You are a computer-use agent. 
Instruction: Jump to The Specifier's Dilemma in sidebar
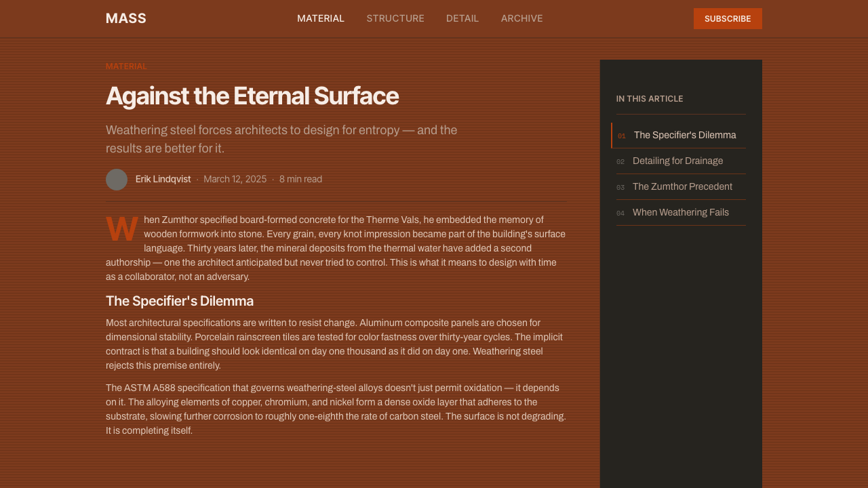point(679,135)
